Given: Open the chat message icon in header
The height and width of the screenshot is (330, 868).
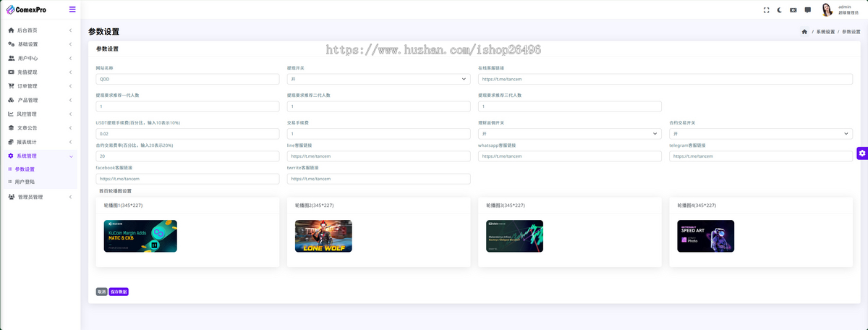Looking at the screenshot, I should click(x=807, y=10).
